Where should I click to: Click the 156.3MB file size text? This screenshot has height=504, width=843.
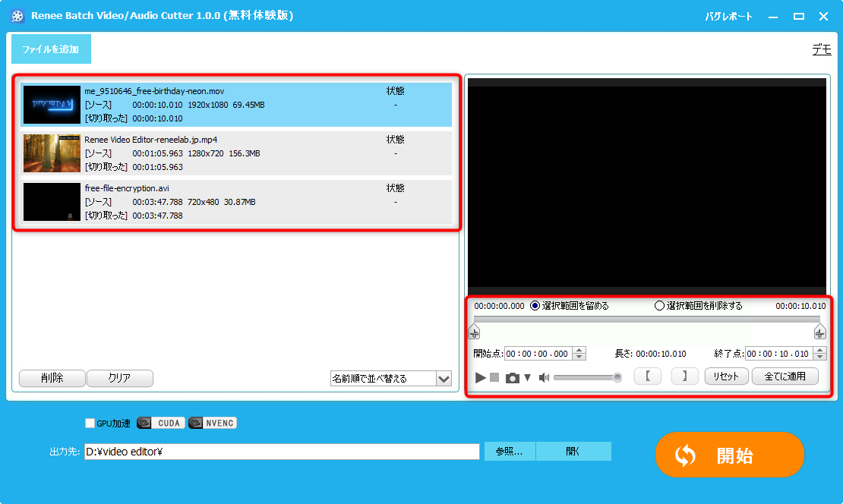(245, 153)
